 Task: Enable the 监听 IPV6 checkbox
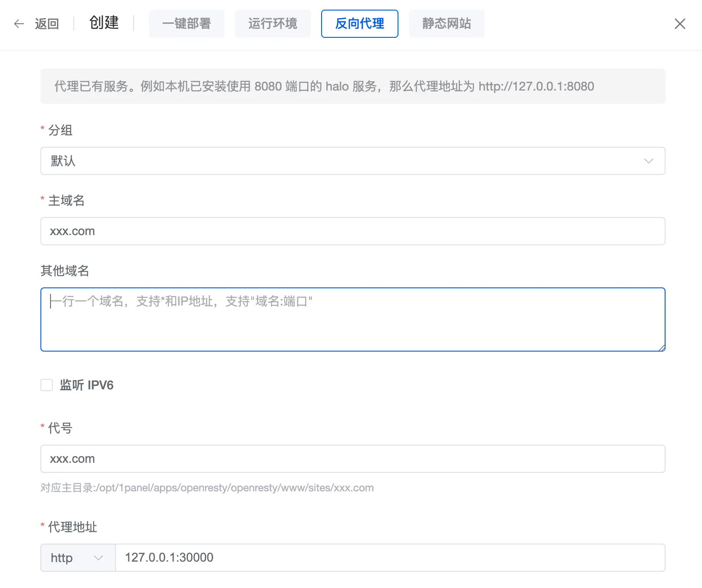(x=47, y=385)
